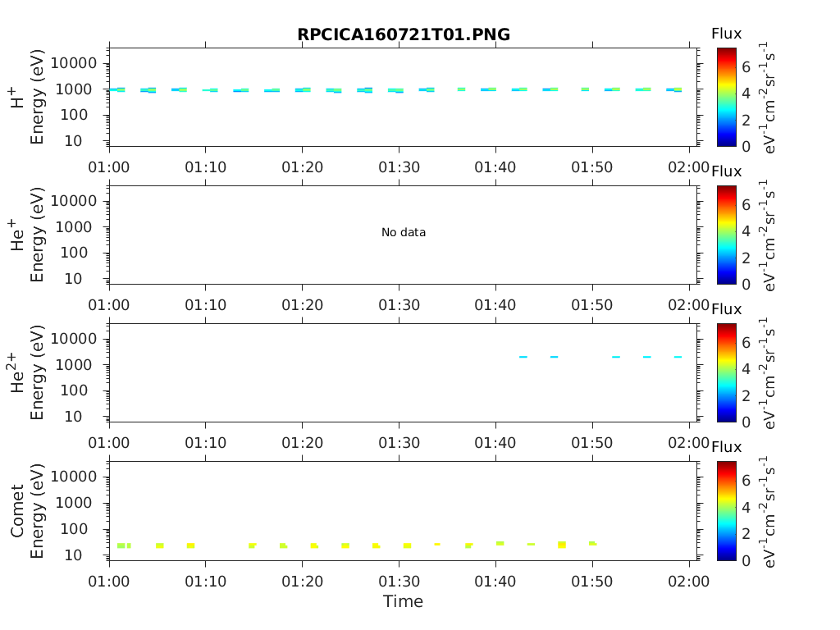Click the first cyan He2+ data marker
Screen dimensions: 840x630
[x=523, y=357]
